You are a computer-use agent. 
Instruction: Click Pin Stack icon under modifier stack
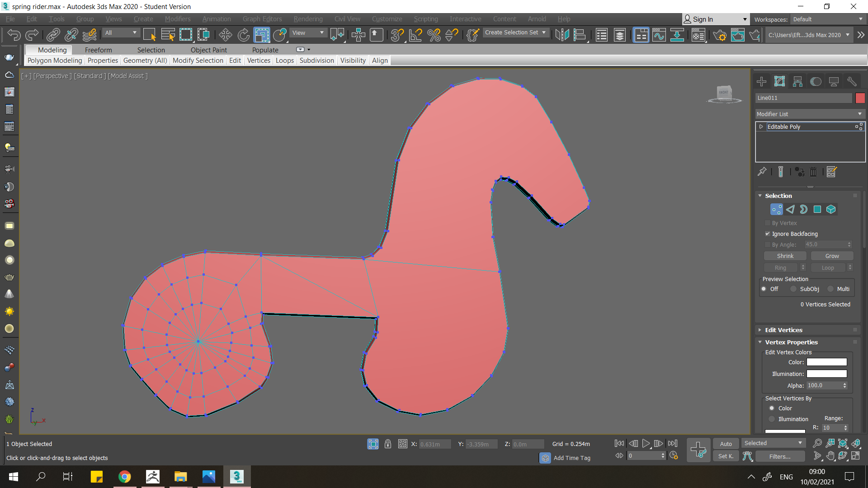pyautogui.click(x=762, y=172)
